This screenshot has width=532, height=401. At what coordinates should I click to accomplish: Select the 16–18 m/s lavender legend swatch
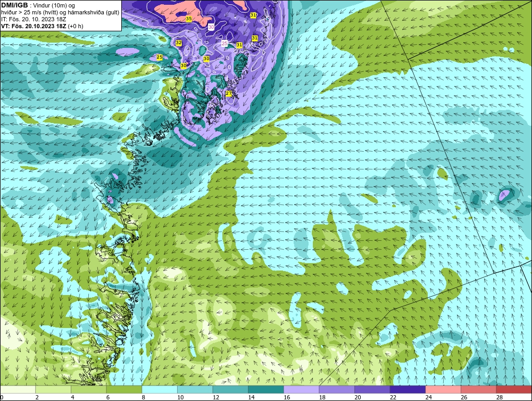point(301,389)
